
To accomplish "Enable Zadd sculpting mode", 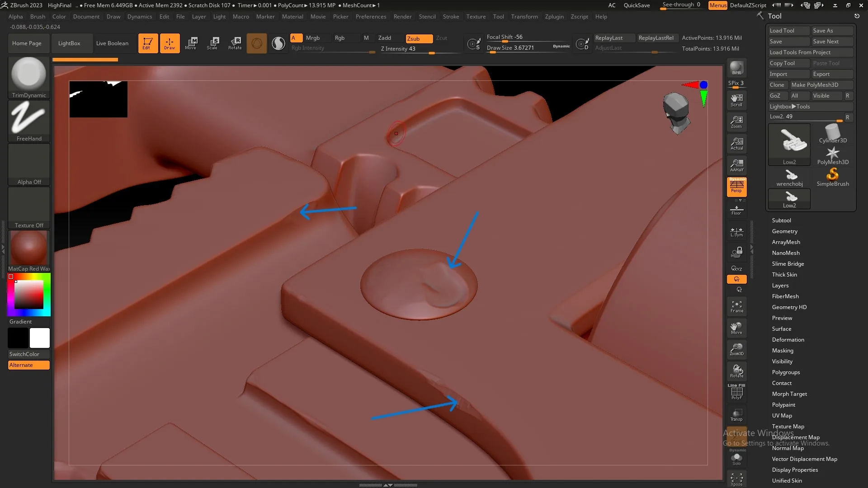I will click(385, 38).
